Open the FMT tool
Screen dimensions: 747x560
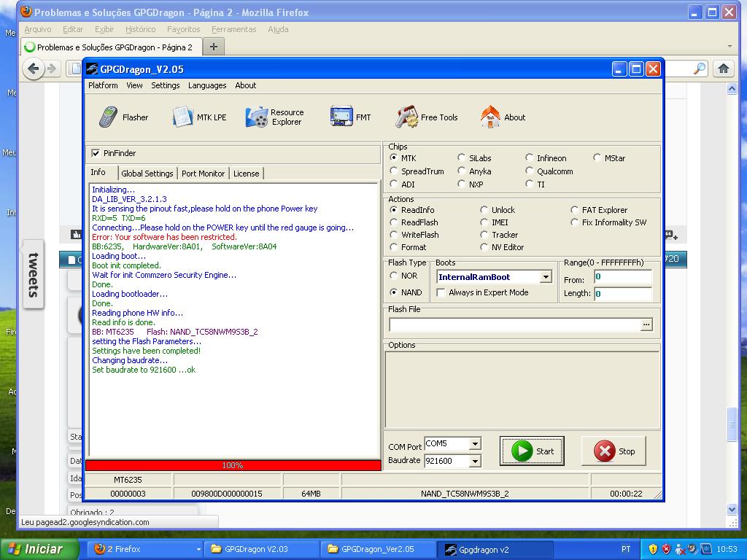[x=350, y=117]
